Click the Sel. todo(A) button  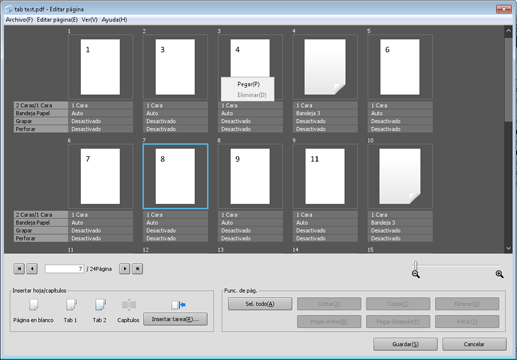[260, 304]
